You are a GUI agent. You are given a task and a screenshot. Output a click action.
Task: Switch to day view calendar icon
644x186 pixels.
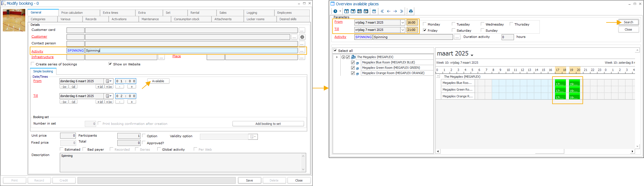347,11
